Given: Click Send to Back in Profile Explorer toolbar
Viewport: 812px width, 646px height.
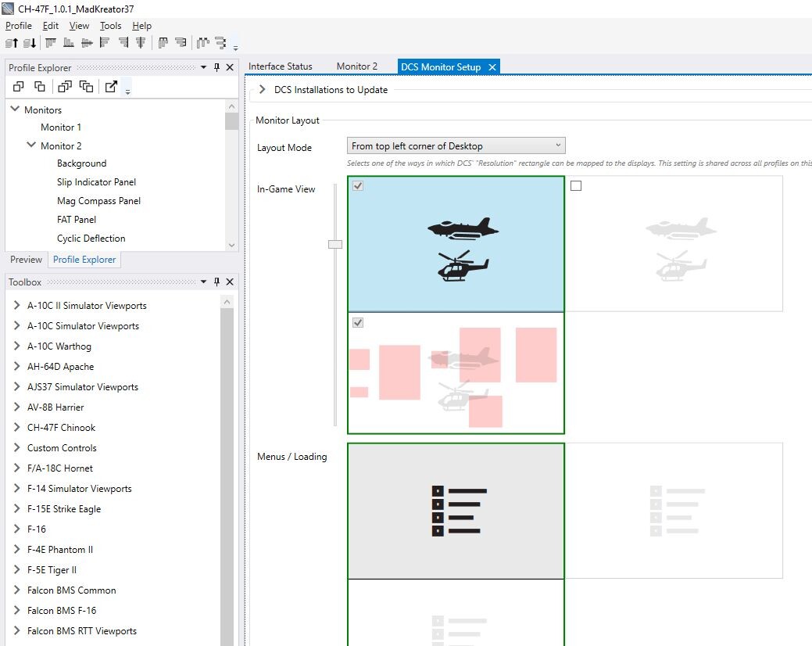Looking at the screenshot, I should pyautogui.click(x=86, y=87).
